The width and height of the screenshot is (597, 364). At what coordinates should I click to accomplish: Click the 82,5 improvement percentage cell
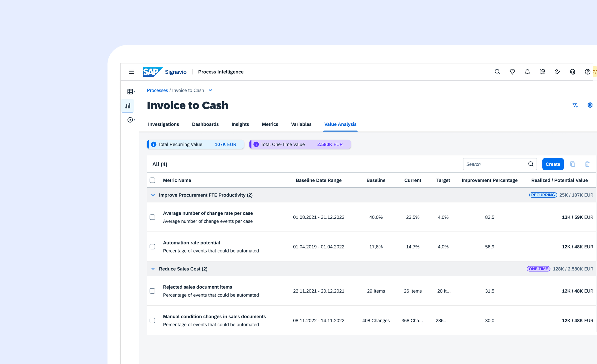click(489, 217)
